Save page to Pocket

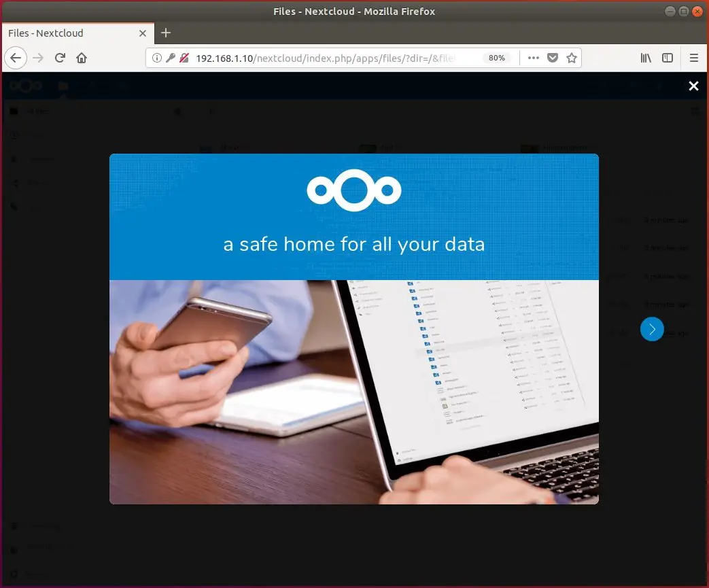pos(553,58)
